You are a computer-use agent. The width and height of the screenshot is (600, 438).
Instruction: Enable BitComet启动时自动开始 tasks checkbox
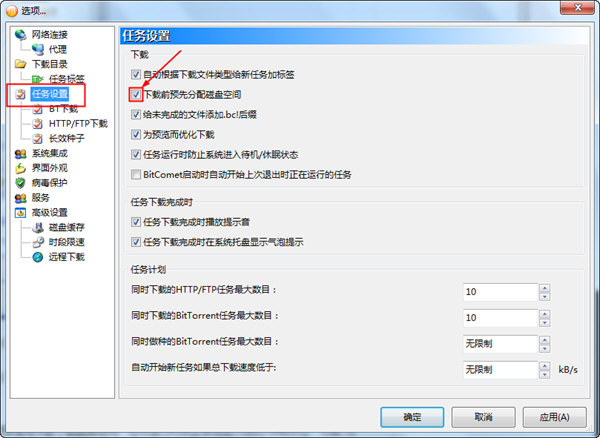point(136,174)
